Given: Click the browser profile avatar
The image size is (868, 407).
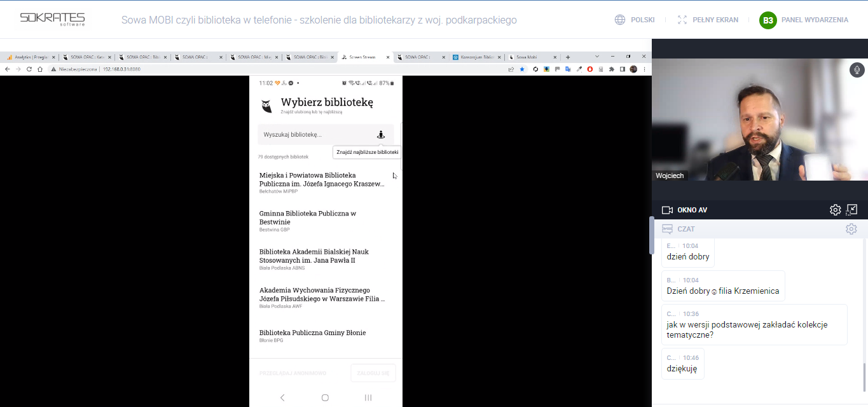Looking at the screenshot, I should [633, 69].
